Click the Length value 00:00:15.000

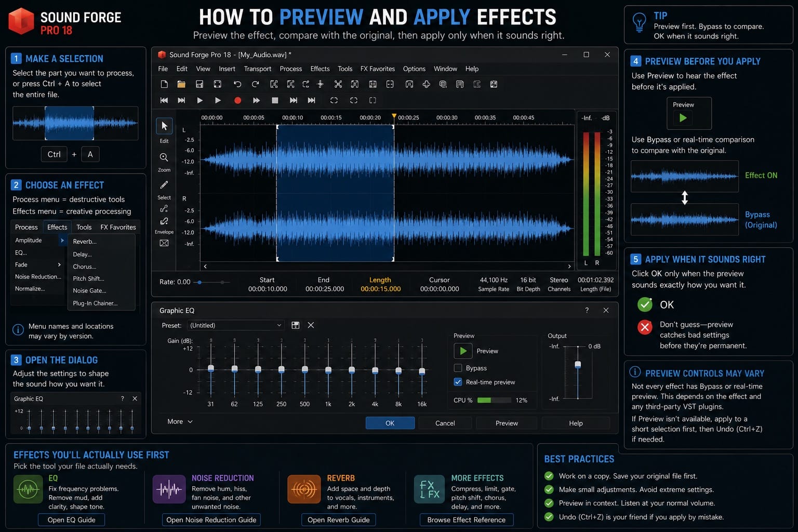pyautogui.click(x=381, y=289)
